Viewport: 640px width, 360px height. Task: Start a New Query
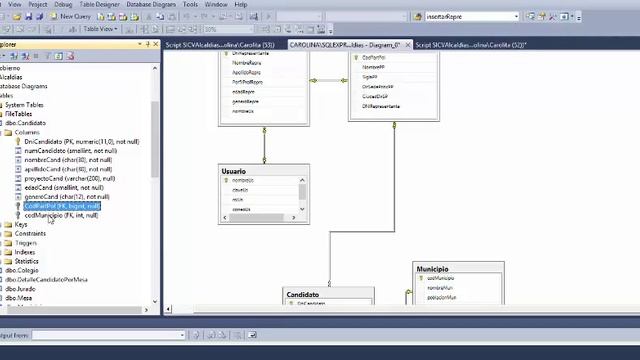(x=71, y=17)
